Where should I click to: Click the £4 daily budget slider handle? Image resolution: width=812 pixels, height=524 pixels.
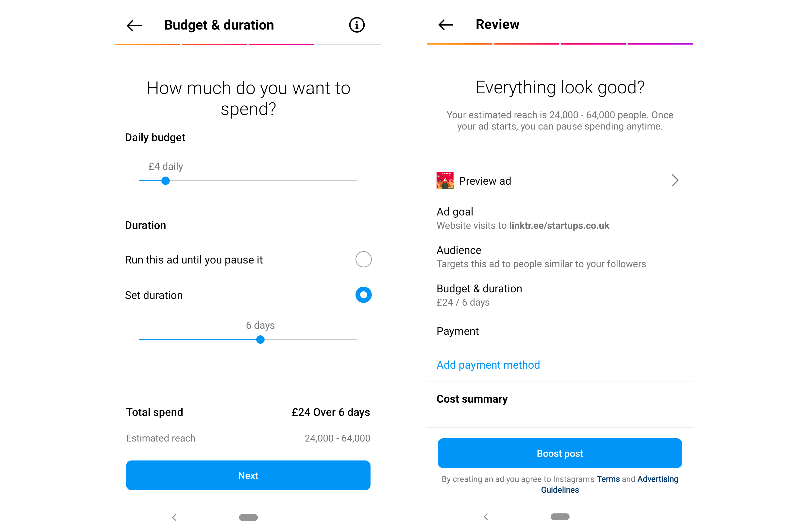click(165, 181)
